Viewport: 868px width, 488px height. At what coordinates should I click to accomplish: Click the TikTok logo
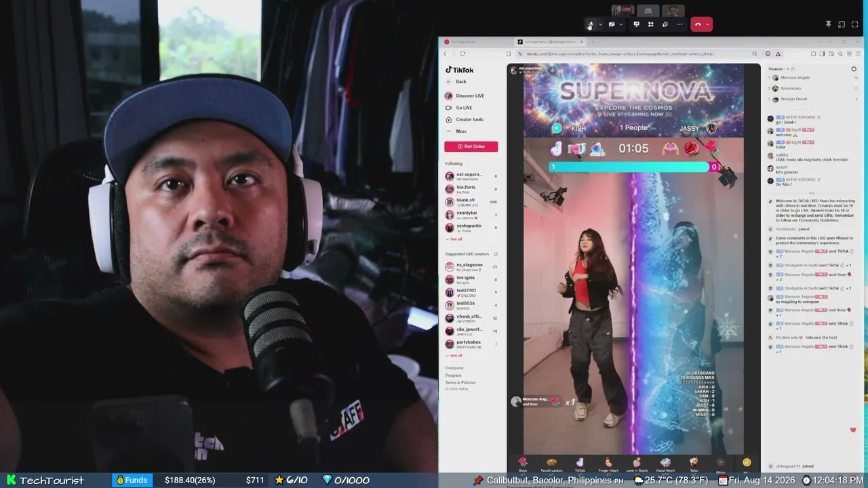click(459, 70)
